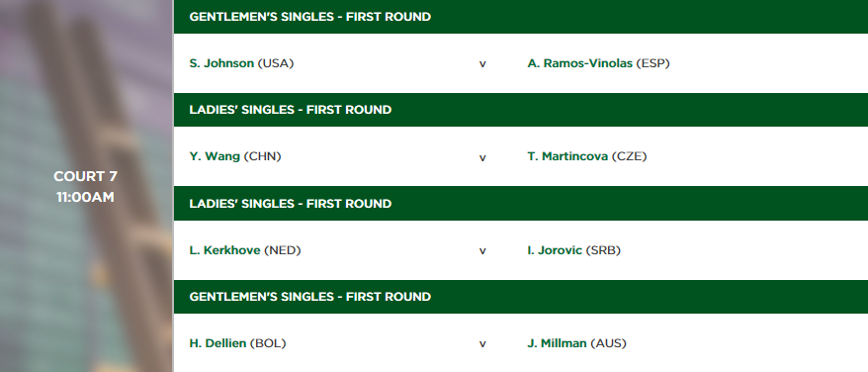This screenshot has height=372, width=868.
Task: View H. Dellien player page
Action: (x=217, y=343)
